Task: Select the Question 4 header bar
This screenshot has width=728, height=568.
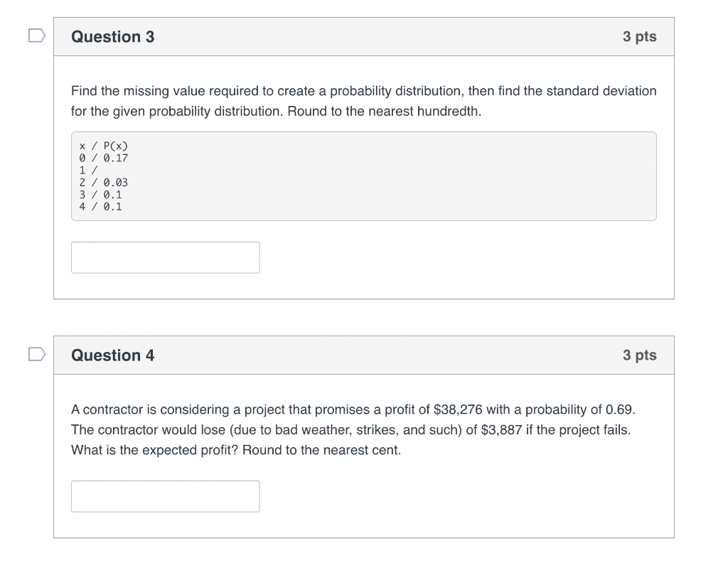Action: [364, 355]
